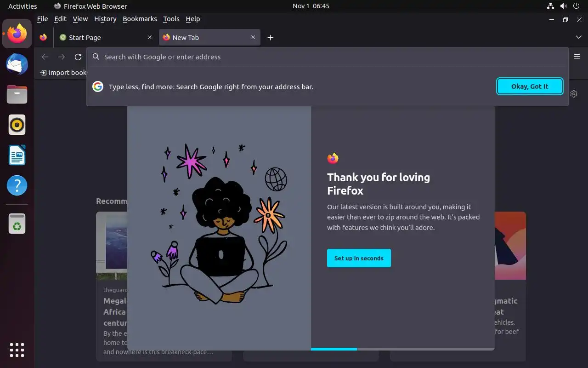Launch Thunderbird Mail from the dock
Screen dimensions: 588x368
pos(17,64)
